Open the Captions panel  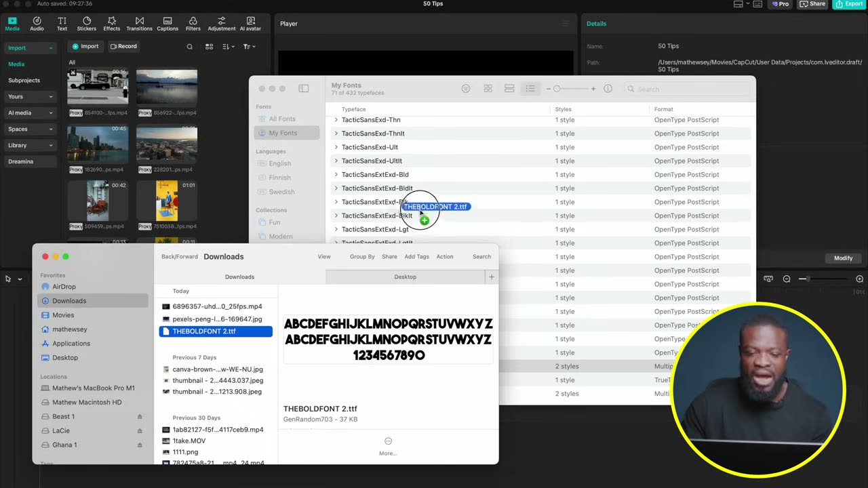pyautogui.click(x=167, y=24)
